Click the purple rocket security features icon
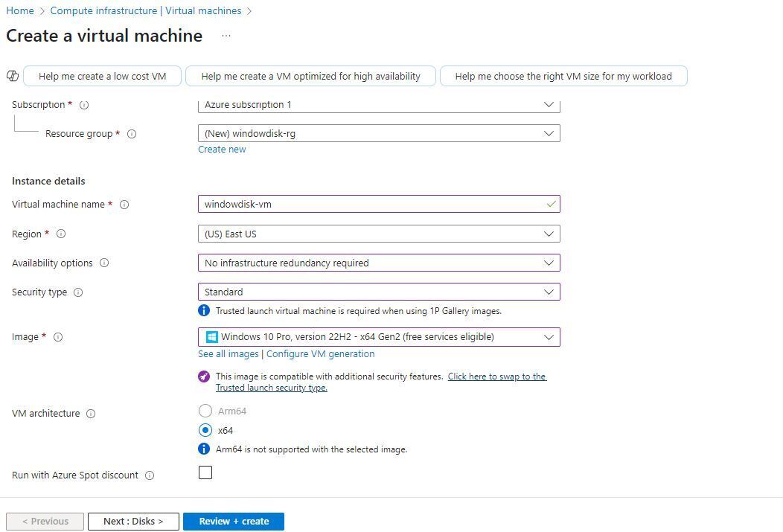This screenshot has height=532, width=783. (204, 376)
